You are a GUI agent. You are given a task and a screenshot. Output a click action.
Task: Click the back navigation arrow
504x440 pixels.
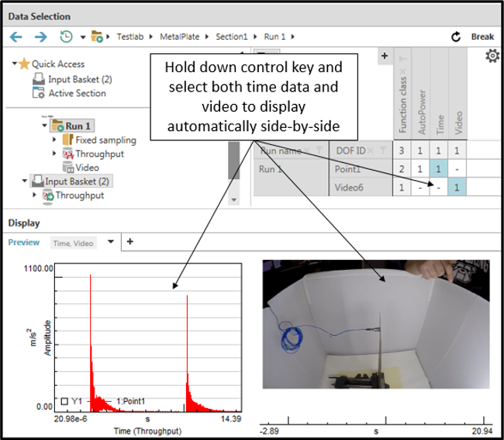[x=16, y=36]
